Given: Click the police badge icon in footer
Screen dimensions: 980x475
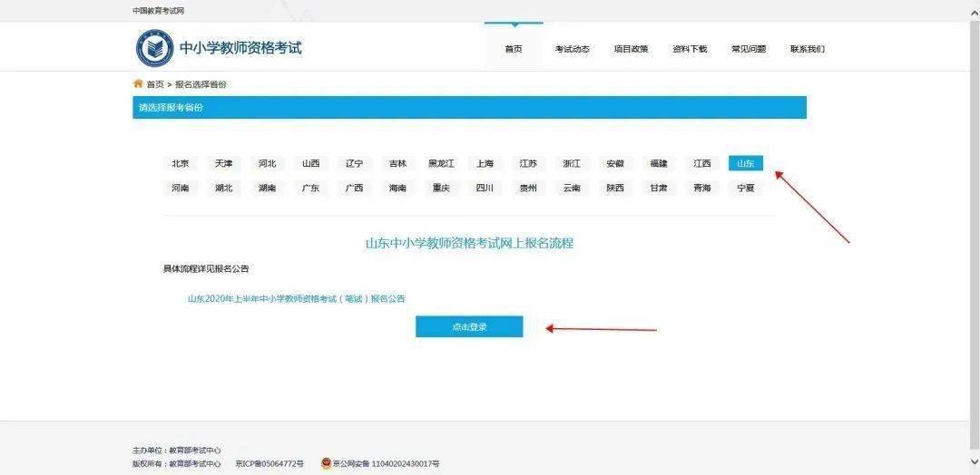Looking at the screenshot, I should coord(326,464).
